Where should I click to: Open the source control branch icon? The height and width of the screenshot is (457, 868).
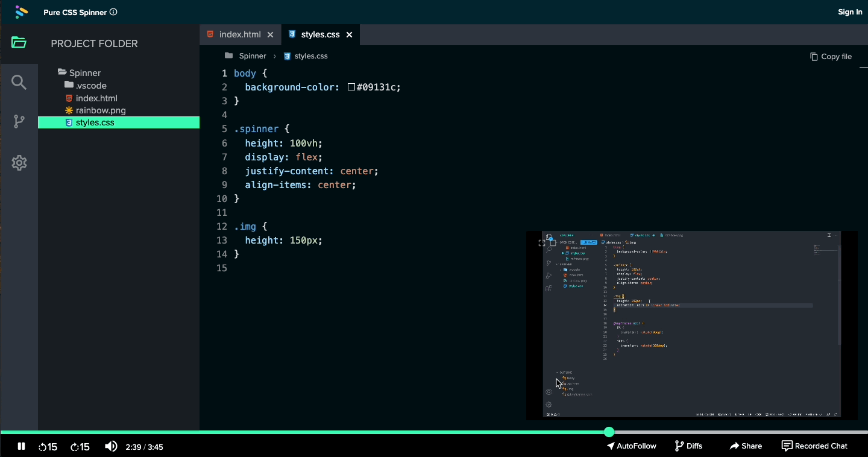pos(19,122)
